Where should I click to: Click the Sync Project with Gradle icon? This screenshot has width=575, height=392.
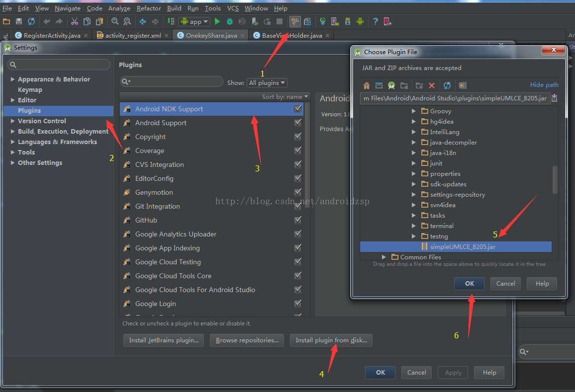point(323,22)
